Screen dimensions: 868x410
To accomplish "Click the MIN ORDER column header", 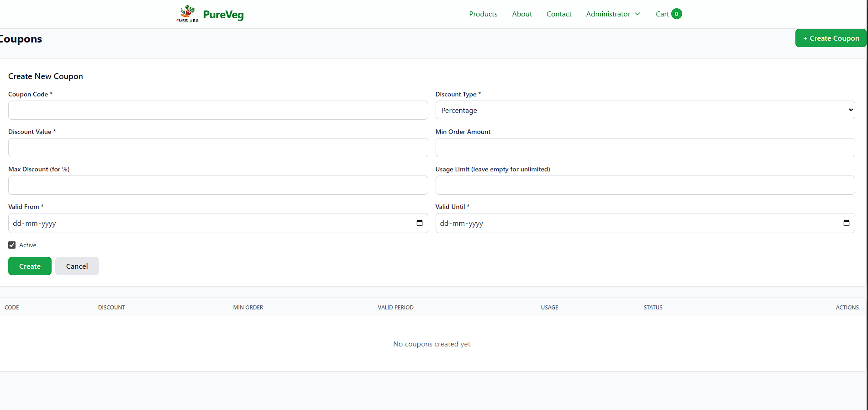I will [x=248, y=307].
